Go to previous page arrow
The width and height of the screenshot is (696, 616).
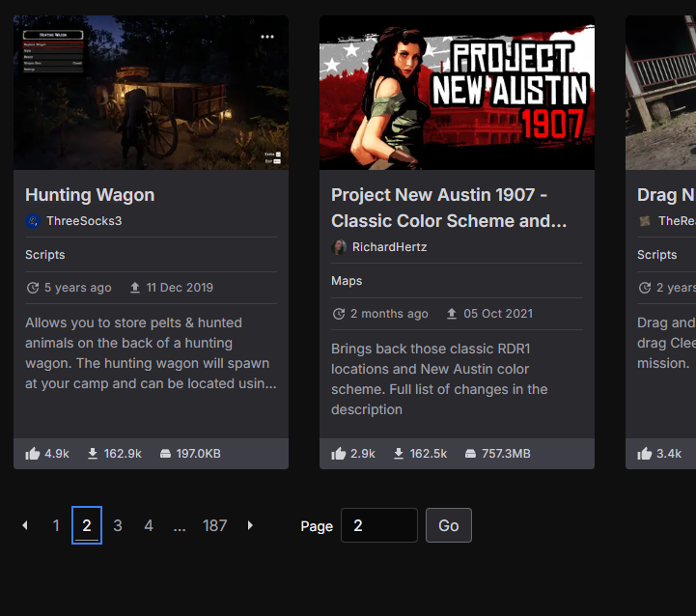(x=25, y=525)
